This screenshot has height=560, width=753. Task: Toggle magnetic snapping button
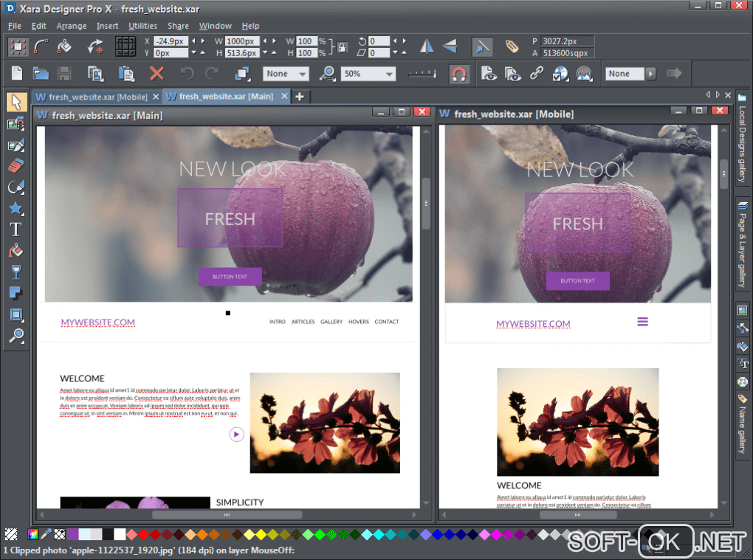[458, 74]
